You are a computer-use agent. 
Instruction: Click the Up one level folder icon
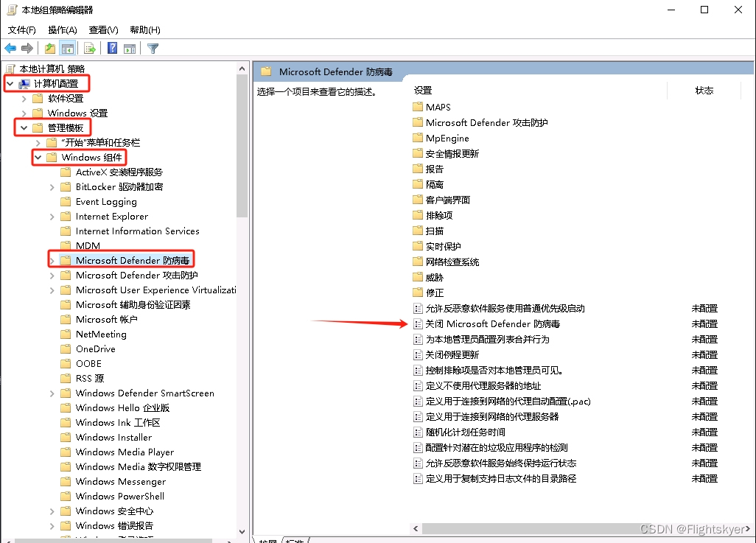49,48
